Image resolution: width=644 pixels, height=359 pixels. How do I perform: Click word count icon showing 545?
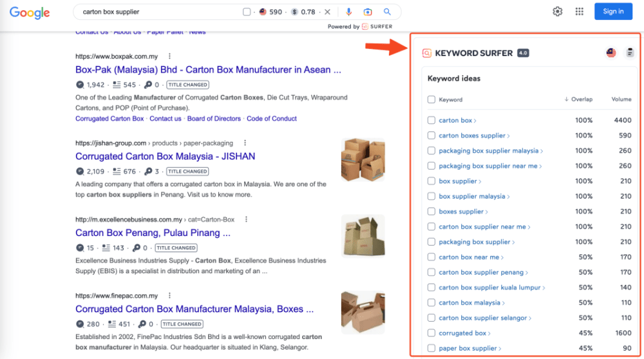click(117, 84)
